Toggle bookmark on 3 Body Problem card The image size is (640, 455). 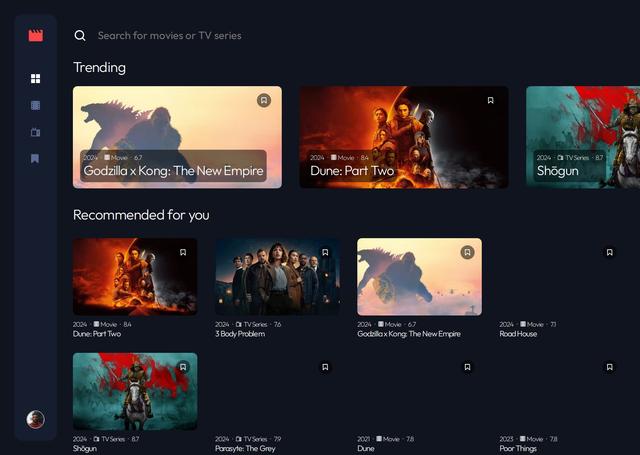point(325,253)
